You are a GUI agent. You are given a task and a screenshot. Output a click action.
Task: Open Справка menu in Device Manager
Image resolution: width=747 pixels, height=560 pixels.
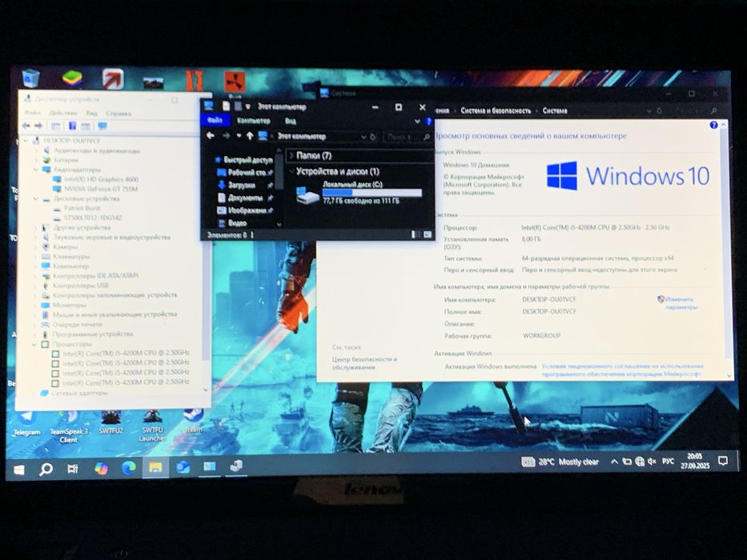point(118,114)
